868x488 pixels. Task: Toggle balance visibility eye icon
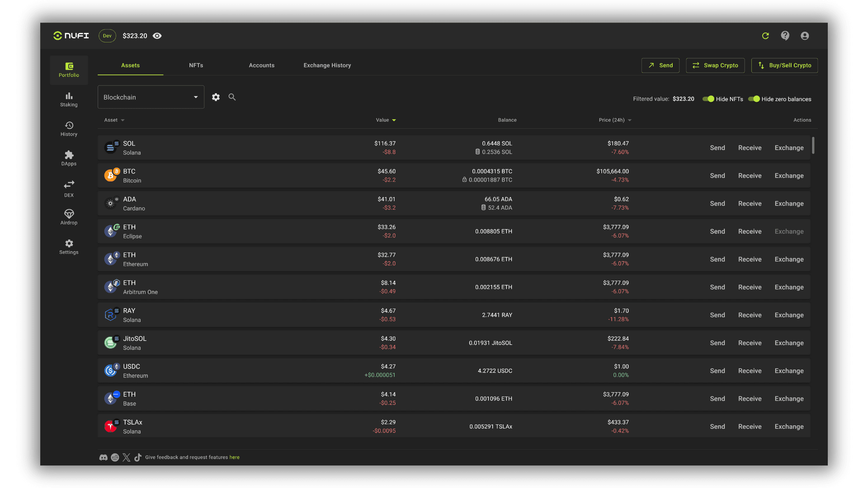point(157,36)
